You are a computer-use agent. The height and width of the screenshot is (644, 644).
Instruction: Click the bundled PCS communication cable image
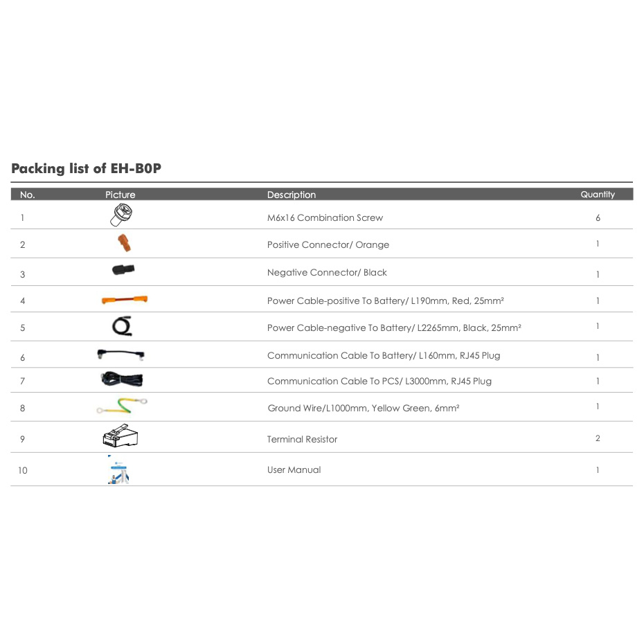122,379
